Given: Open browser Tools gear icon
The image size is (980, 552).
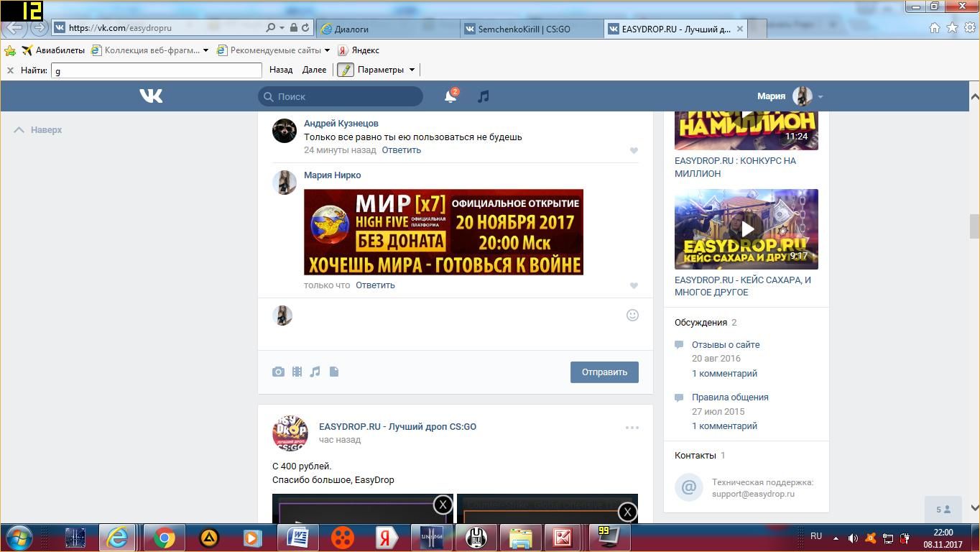Looking at the screenshot, I should (x=969, y=28).
